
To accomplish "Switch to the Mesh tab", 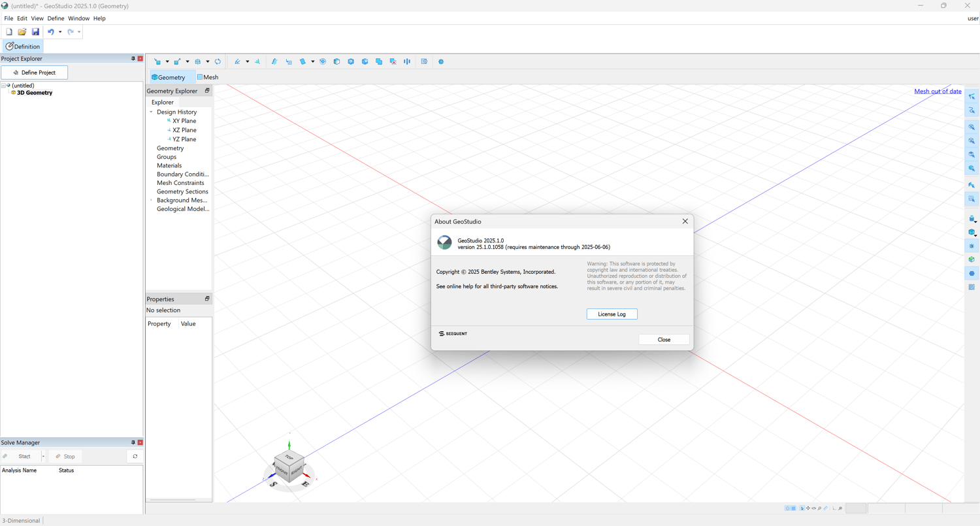I will [x=208, y=77].
